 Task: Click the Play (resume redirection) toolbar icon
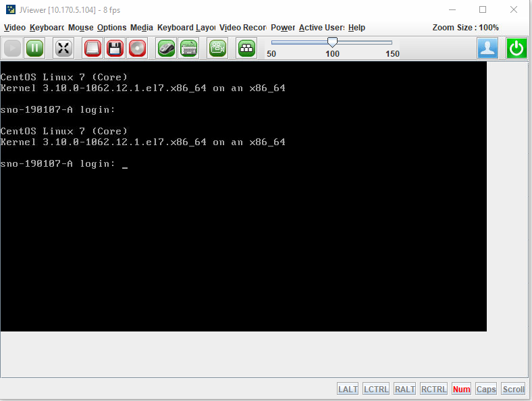(13, 48)
